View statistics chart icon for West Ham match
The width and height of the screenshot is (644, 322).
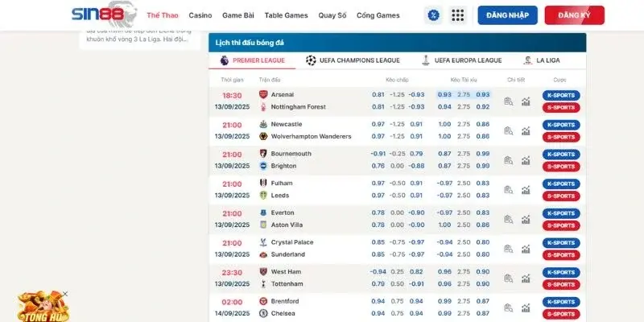526,278
